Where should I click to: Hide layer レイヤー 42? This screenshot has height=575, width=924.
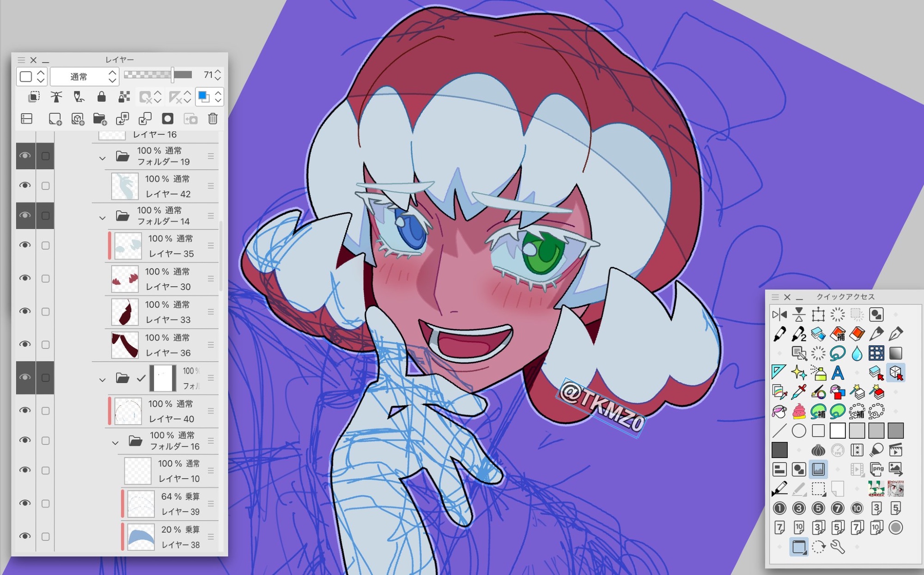[x=25, y=185]
